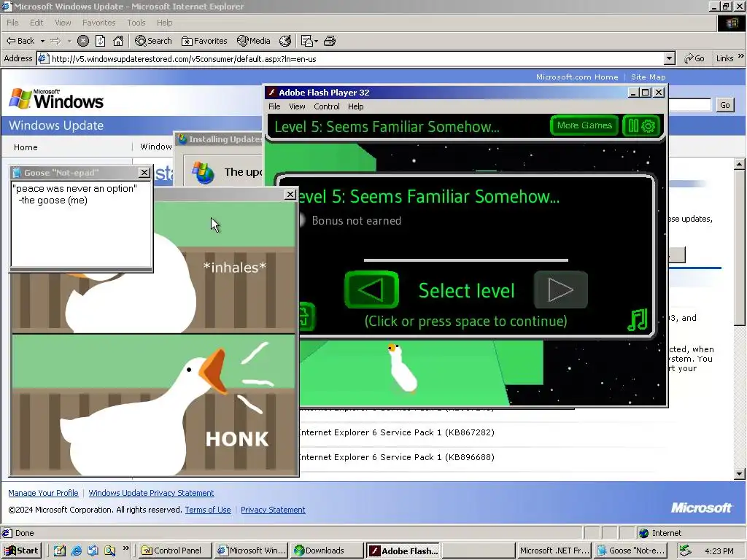This screenshot has height=560, width=747.
Task: Click the game settings gear icon
Action: 649,125
